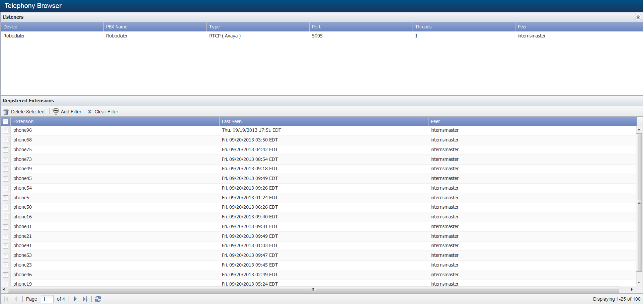Go to the next page
Viewport: 644px width, 305px height.
pyautogui.click(x=75, y=299)
